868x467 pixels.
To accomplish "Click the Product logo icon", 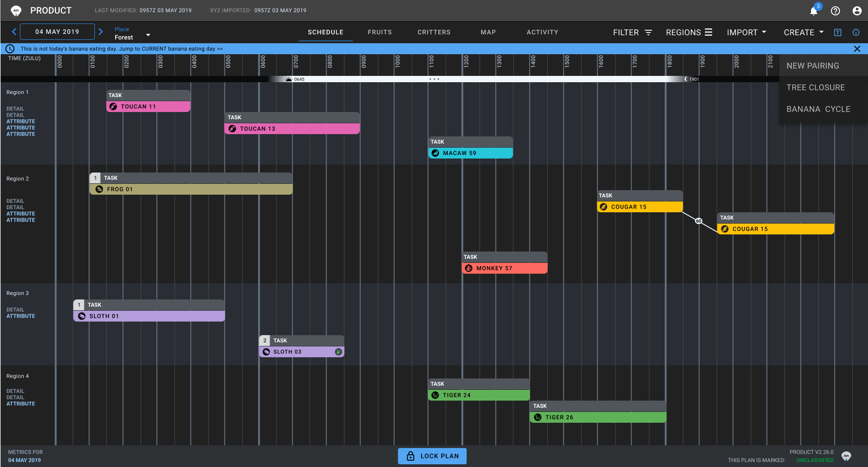I will click(16, 10).
